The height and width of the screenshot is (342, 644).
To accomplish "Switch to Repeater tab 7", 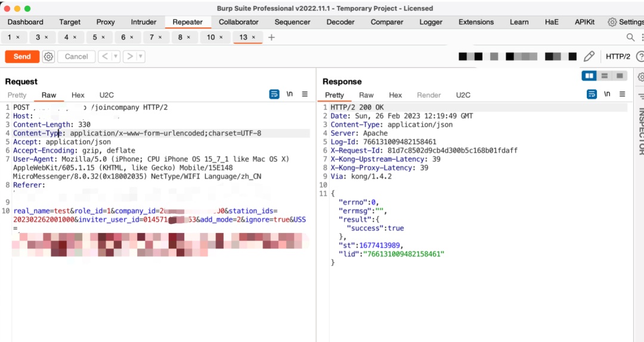I will coord(151,38).
